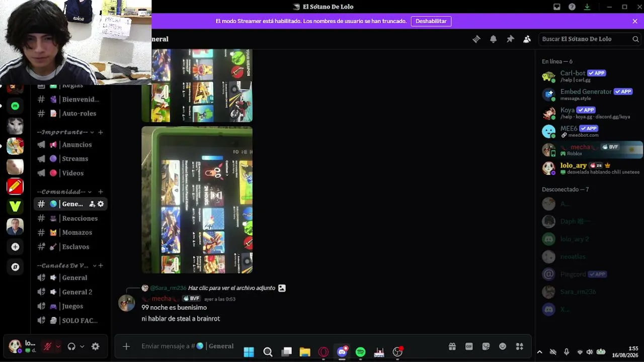Search in El Sótano De Lolo

(590, 39)
